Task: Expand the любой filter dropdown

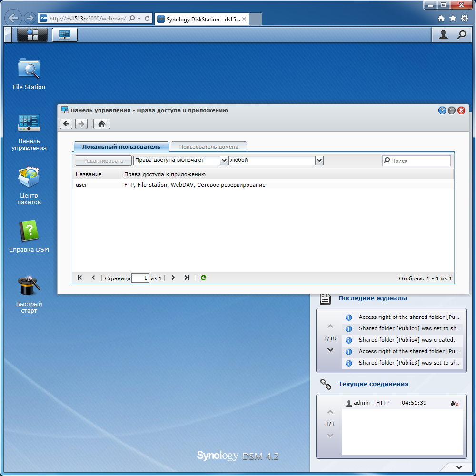Action: 319,160
